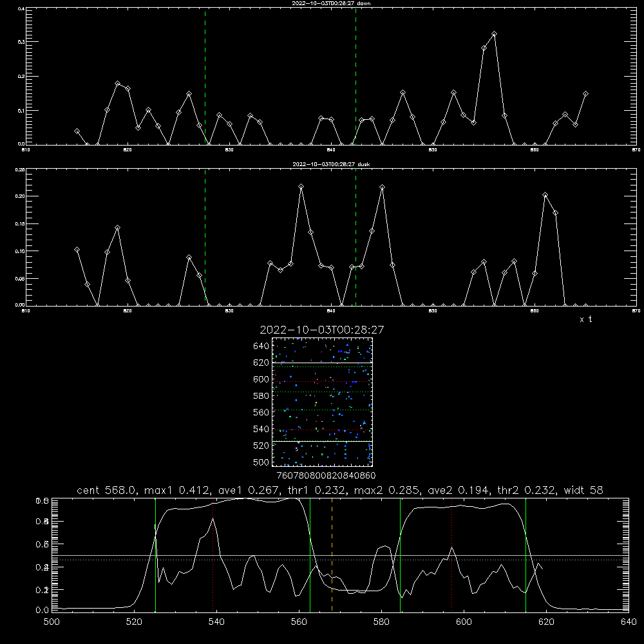Click the 520 label on pixel image y-axis

[261, 446]
